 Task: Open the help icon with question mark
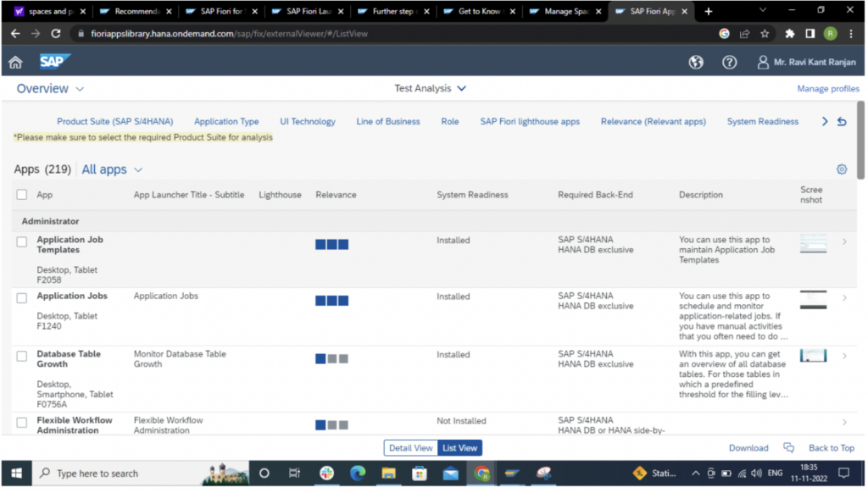729,61
